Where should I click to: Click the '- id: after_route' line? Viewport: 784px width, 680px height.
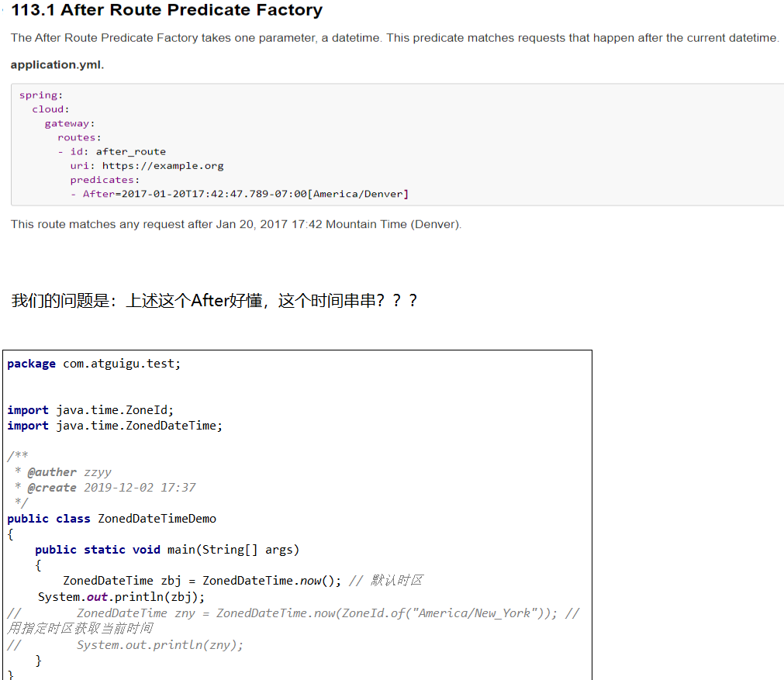pos(112,151)
